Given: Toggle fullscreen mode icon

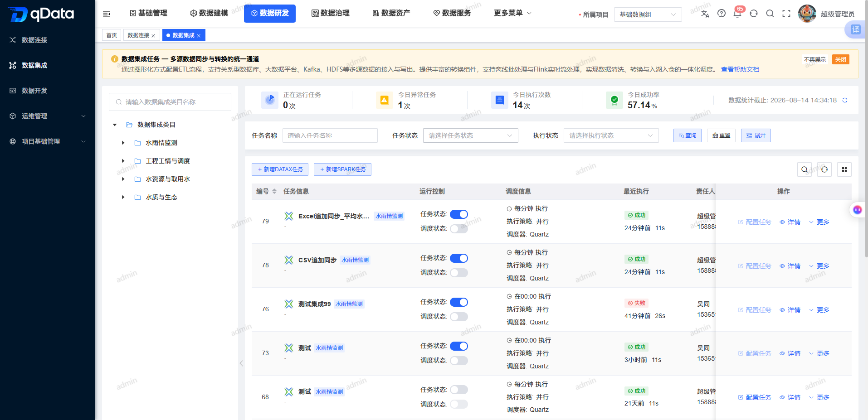Looking at the screenshot, I should click(x=786, y=14).
